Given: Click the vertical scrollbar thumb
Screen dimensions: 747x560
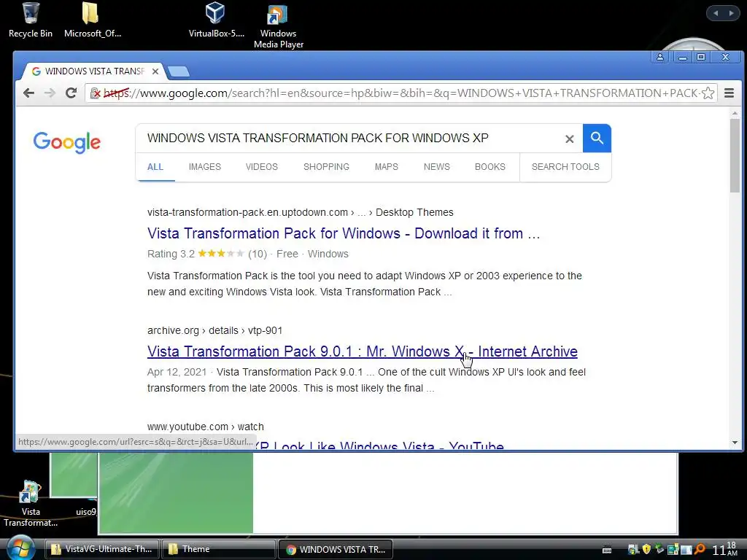Looking at the screenshot, I should (735, 156).
